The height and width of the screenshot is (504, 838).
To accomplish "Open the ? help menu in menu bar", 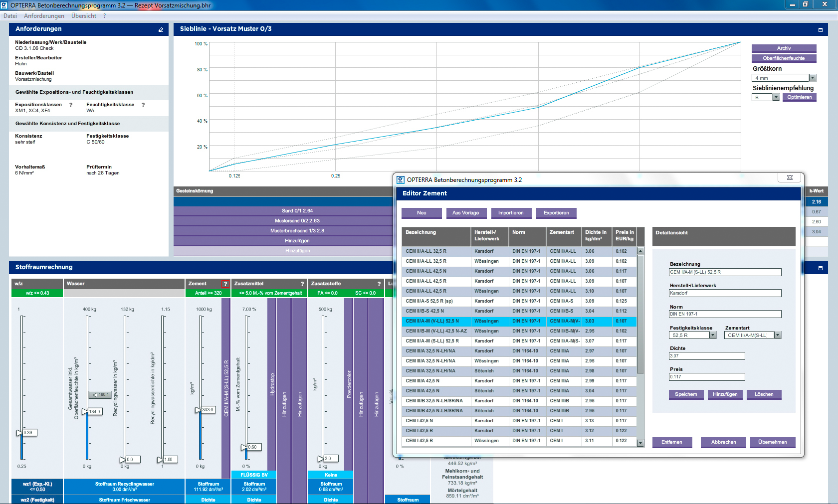I will click(105, 16).
